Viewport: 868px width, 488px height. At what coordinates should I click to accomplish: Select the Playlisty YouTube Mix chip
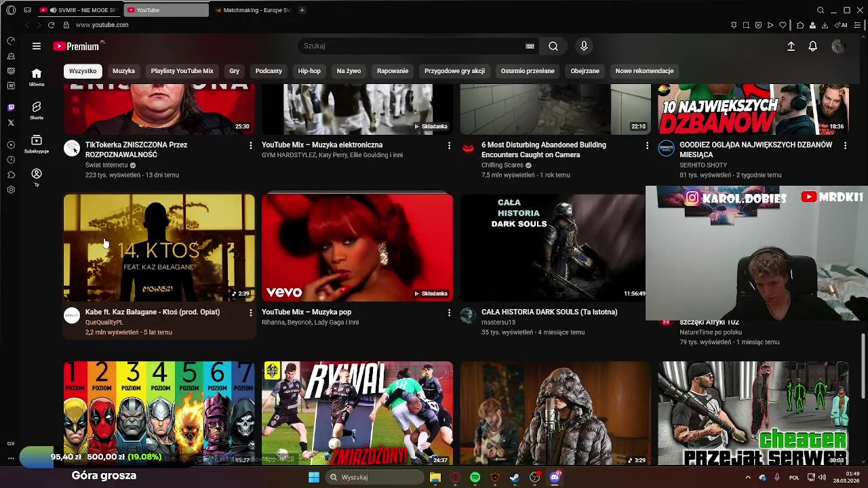(182, 71)
